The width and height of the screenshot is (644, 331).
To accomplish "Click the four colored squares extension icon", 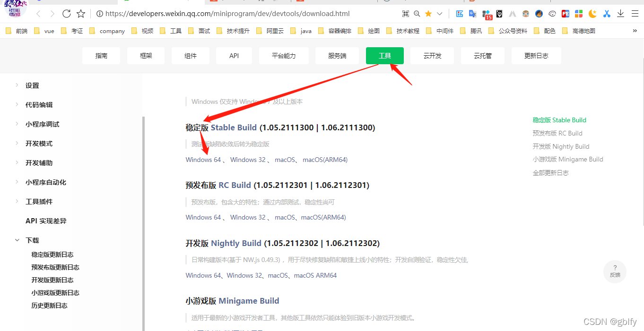I will click(x=578, y=14).
